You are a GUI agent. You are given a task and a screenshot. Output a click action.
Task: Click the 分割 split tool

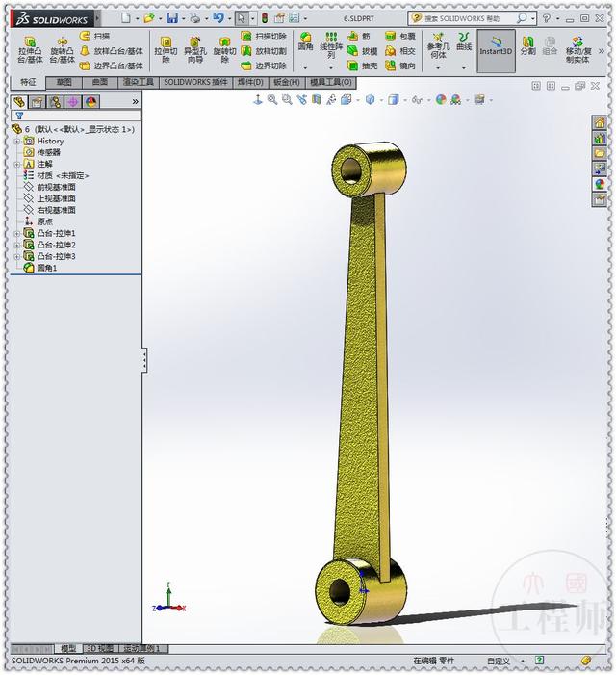click(x=527, y=45)
